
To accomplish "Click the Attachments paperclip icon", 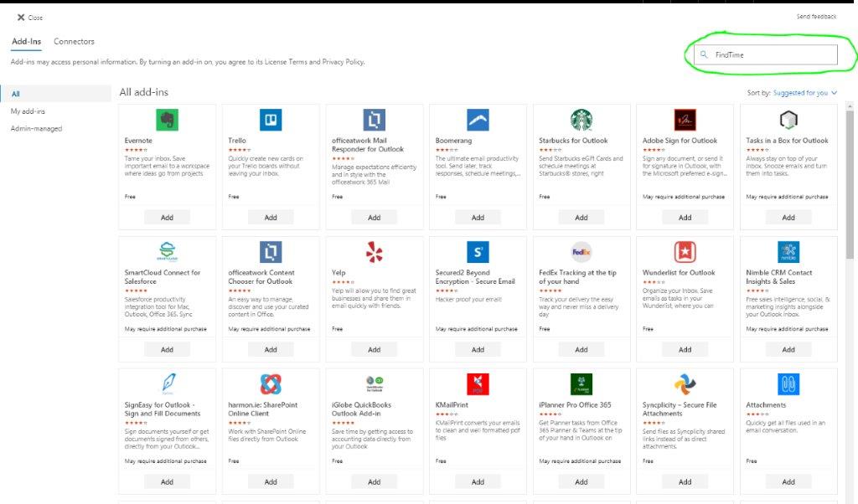I will tap(788, 384).
